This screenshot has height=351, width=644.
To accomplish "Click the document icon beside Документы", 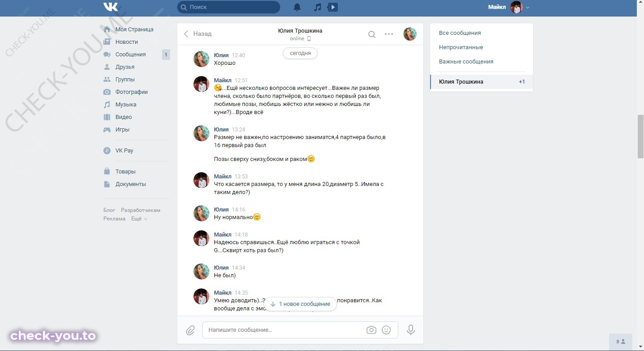I will tap(107, 184).
